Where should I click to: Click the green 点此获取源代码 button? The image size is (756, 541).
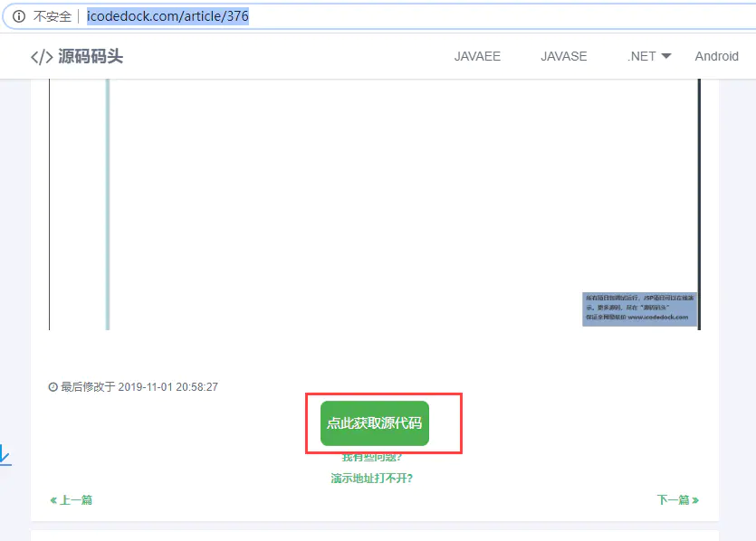click(375, 423)
